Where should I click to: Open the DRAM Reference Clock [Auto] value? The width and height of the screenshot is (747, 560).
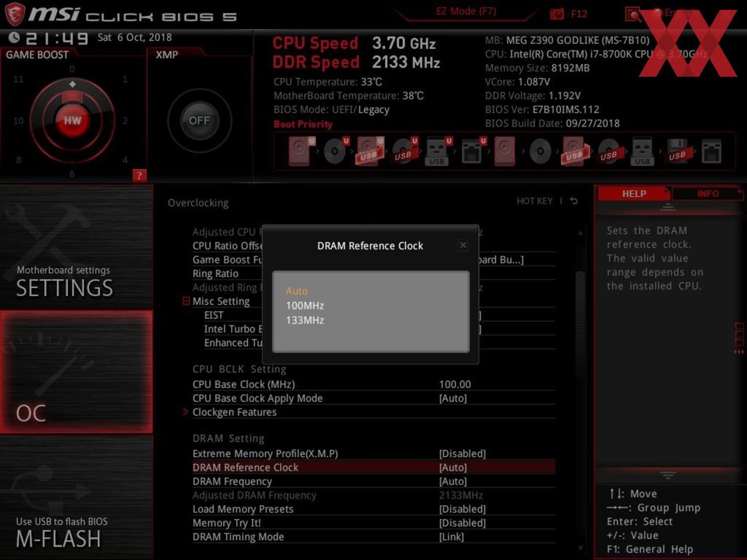tap(453, 467)
